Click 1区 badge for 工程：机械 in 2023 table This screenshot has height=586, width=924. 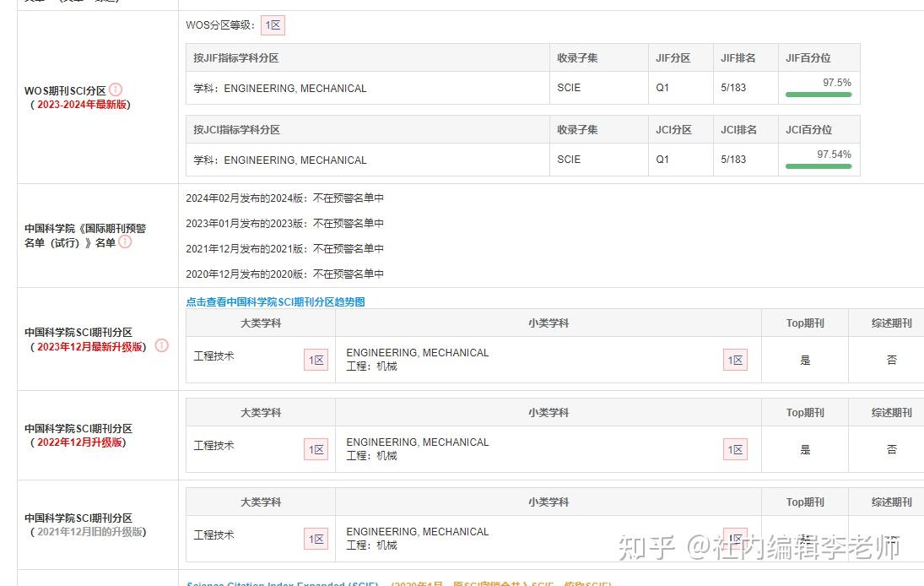pos(734,359)
